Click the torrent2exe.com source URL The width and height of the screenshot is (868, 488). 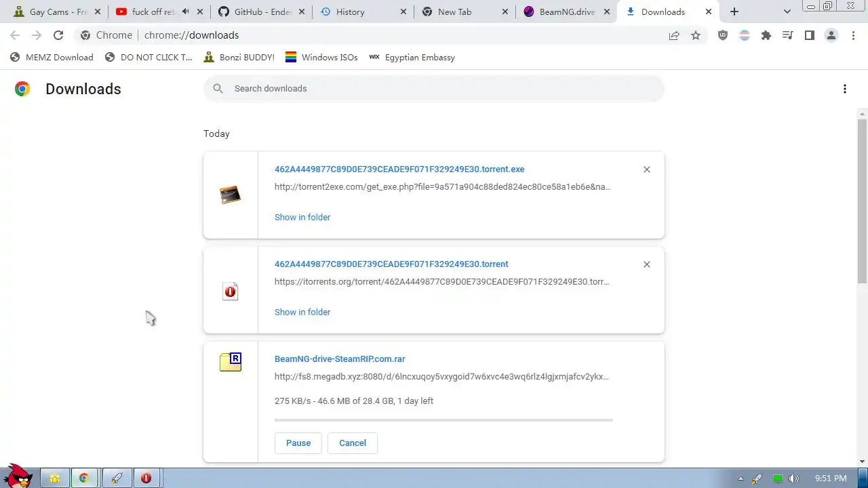pyautogui.click(x=442, y=187)
